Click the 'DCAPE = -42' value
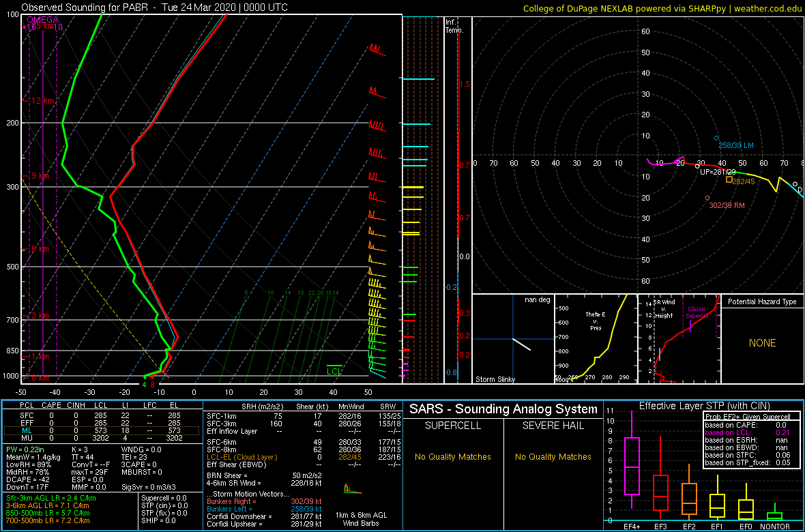805x532 pixels. 29,480
